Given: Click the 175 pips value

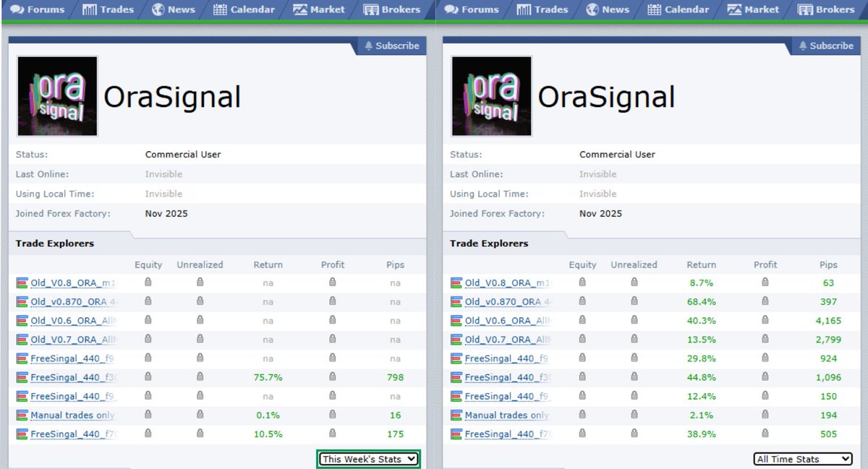Looking at the screenshot, I should tap(395, 434).
